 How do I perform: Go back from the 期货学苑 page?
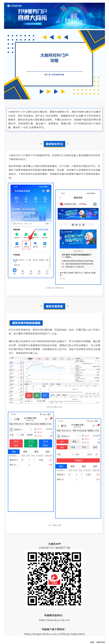point(60,198)
